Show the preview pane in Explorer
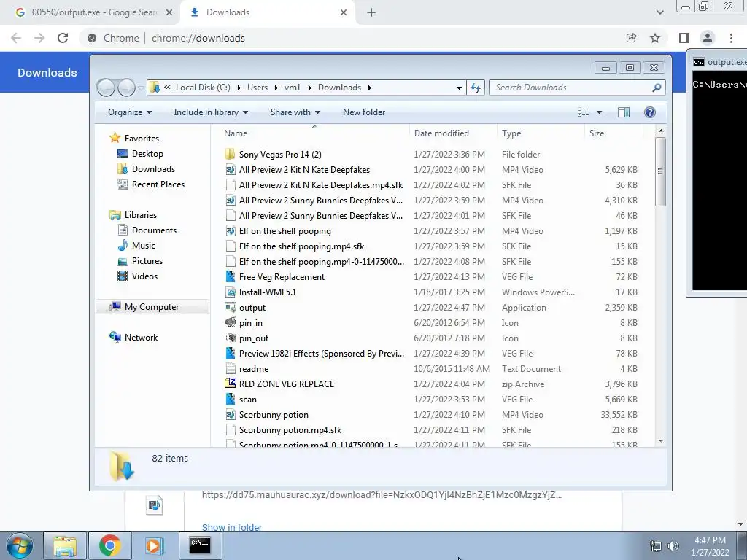747x560 pixels. pyautogui.click(x=623, y=112)
